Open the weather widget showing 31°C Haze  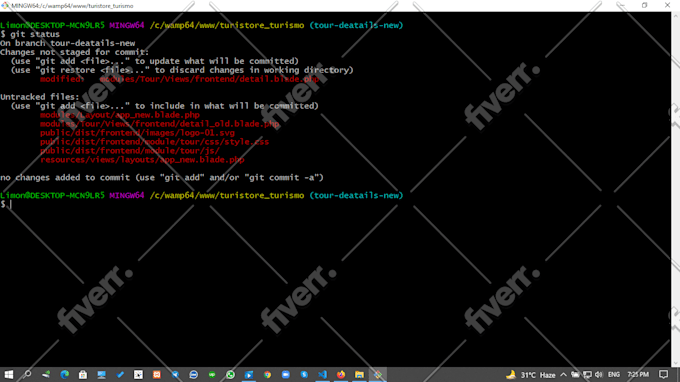point(531,375)
